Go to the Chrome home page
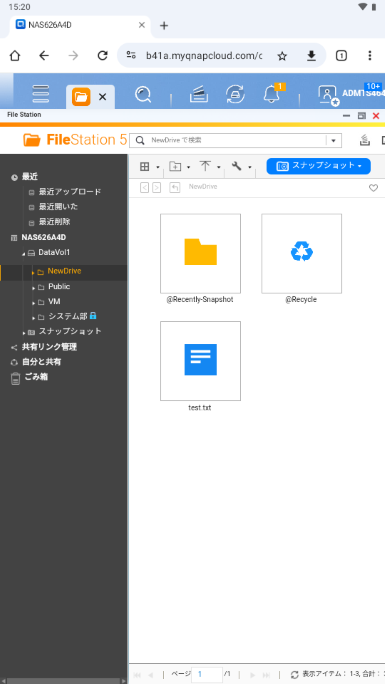 pyautogui.click(x=15, y=55)
